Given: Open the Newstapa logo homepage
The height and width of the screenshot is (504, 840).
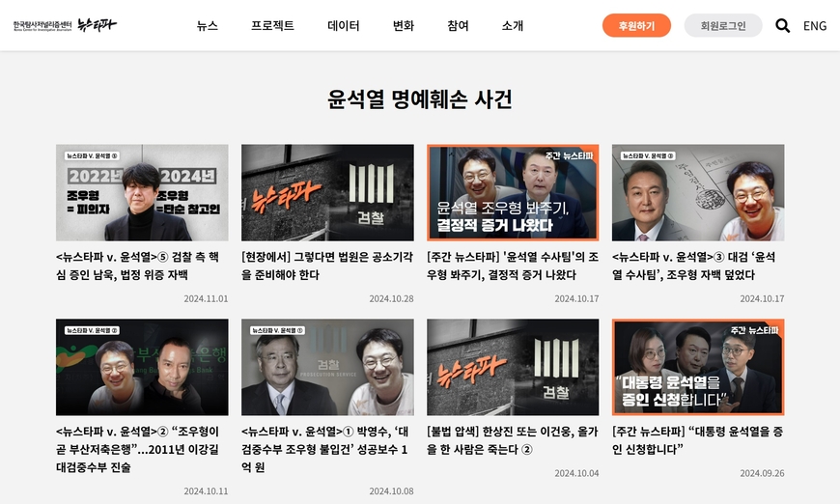Looking at the screenshot, I should tap(65, 25).
